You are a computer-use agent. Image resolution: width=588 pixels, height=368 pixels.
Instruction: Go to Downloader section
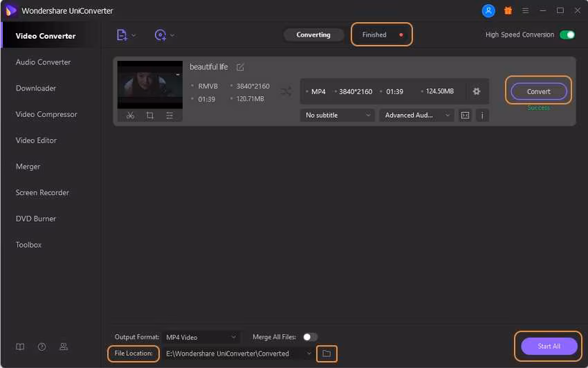36,88
